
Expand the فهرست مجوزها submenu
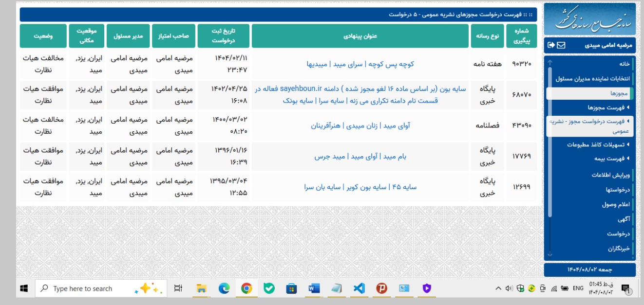(608, 108)
